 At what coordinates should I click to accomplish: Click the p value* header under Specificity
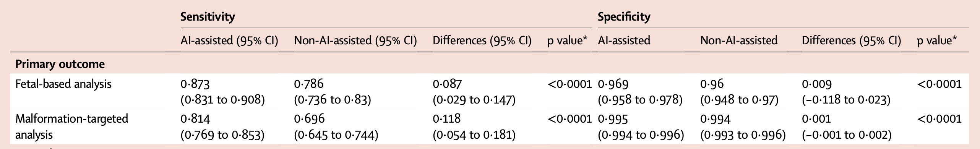click(937, 40)
